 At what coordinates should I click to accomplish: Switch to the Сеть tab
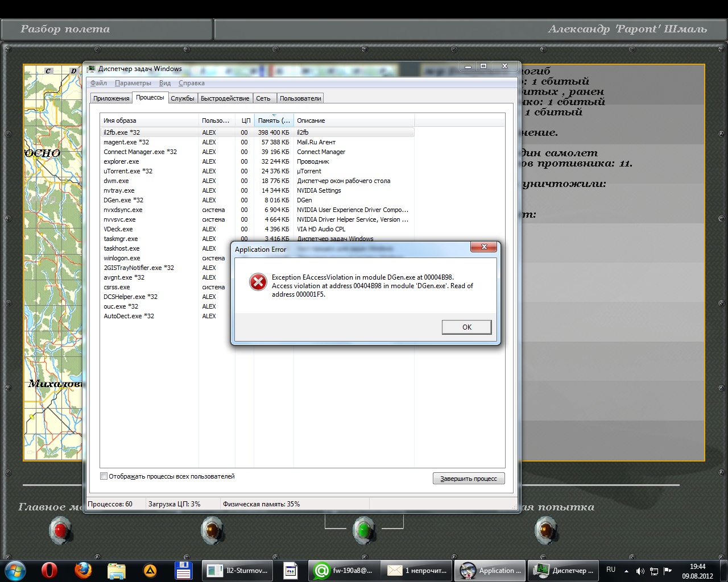[263, 98]
